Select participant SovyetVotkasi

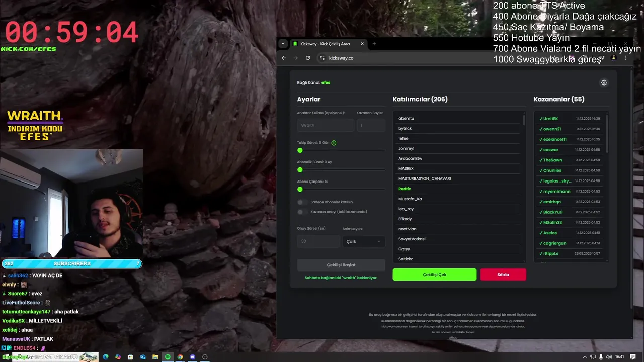[x=457, y=239]
